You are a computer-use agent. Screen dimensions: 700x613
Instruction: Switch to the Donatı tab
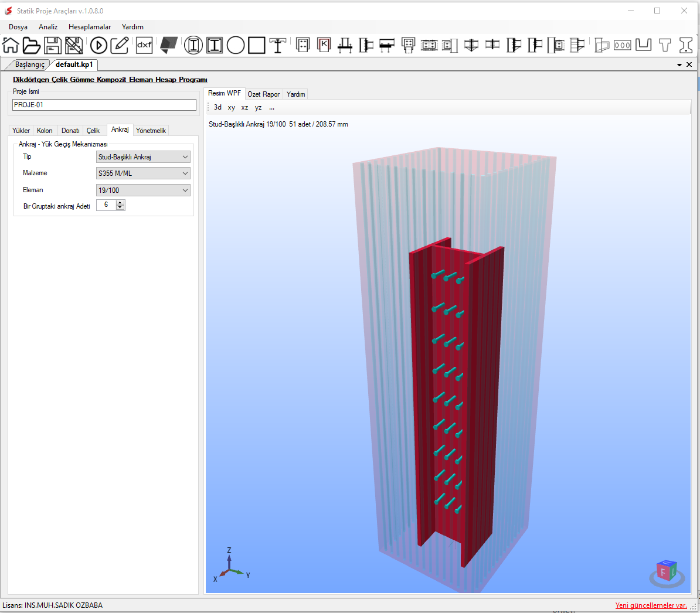(70, 131)
